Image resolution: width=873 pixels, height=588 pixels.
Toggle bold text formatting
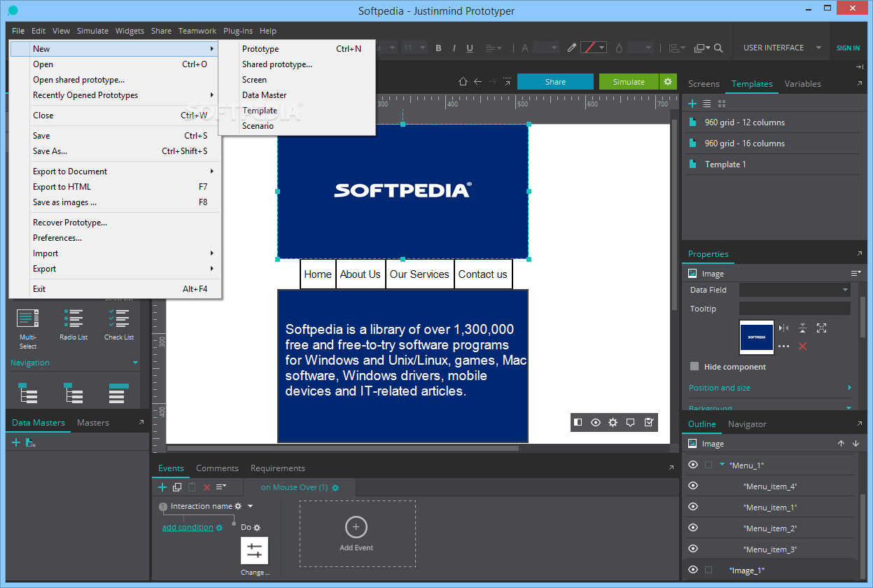point(438,48)
